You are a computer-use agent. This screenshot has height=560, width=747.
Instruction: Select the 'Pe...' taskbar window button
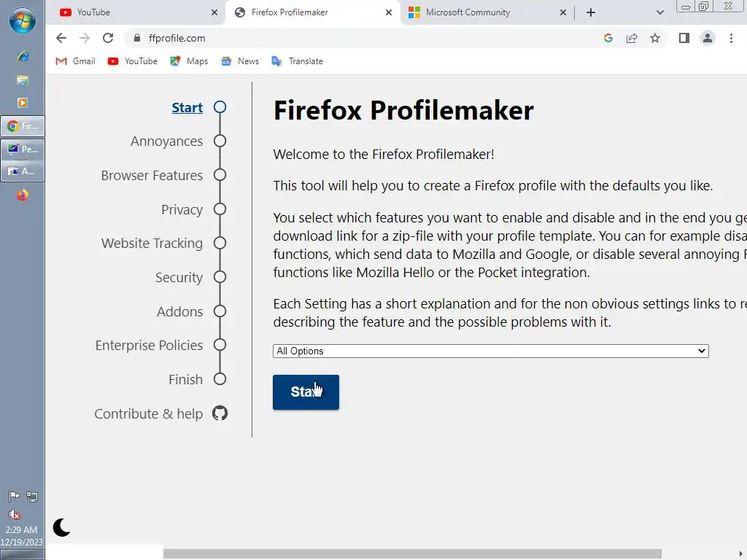(23, 149)
